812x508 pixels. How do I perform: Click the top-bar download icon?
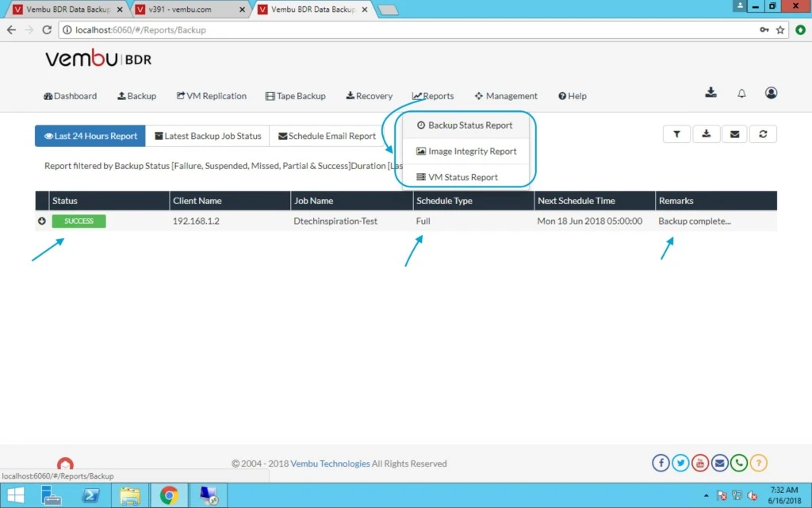(711, 92)
